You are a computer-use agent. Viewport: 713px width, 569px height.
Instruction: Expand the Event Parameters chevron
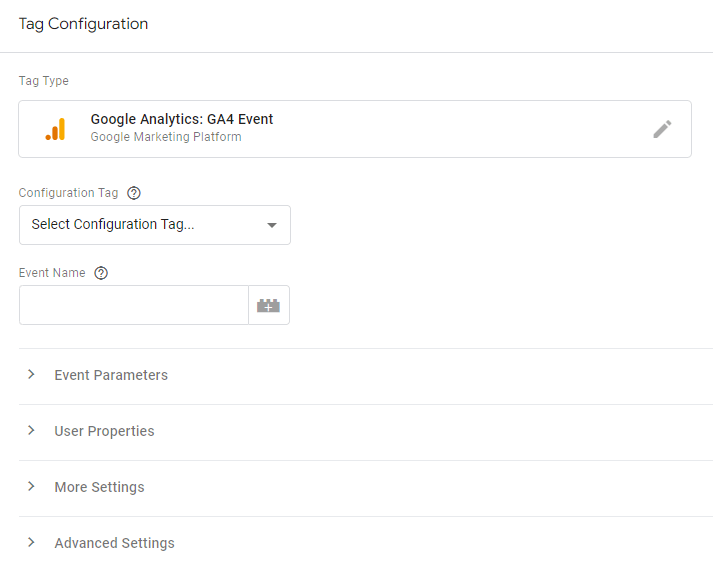31,374
